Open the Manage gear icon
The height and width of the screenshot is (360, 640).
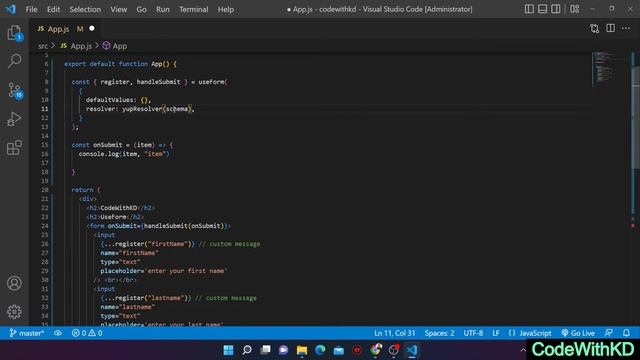[x=14, y=311]
